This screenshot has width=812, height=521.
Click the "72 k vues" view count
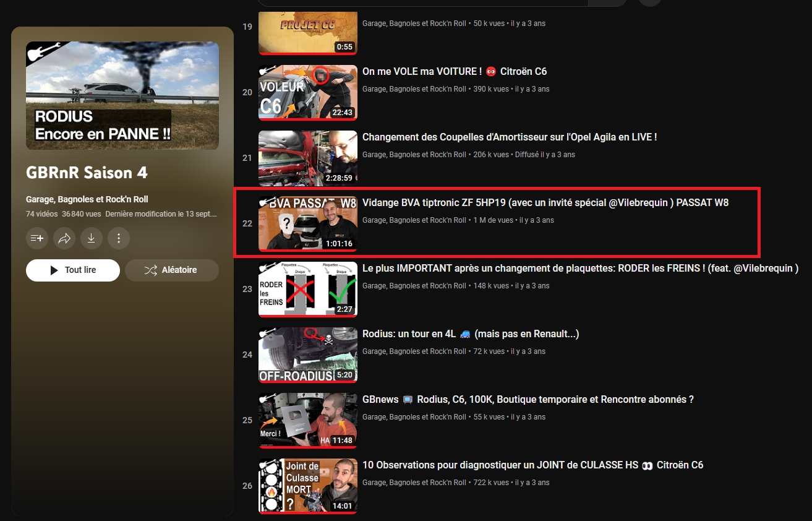[x=489, y=351]
